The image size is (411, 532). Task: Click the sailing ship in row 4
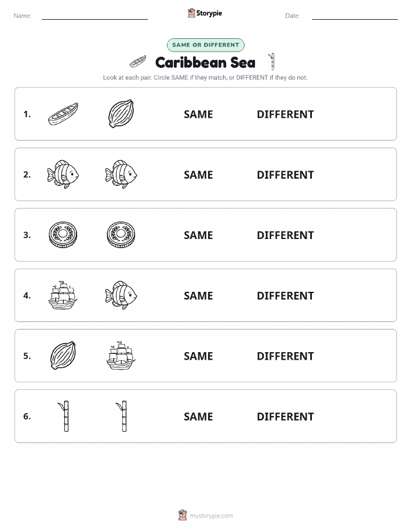tap(63, 295)
